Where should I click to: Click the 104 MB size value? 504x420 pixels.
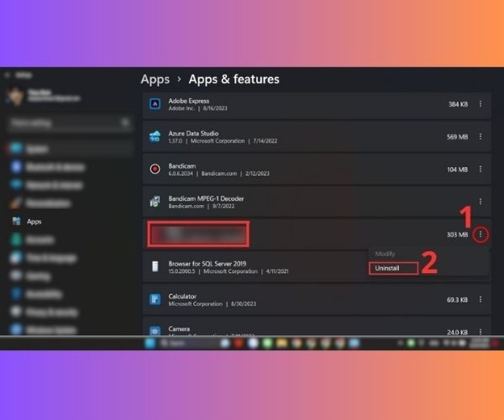pyautogui.click(x=458, y=170)
